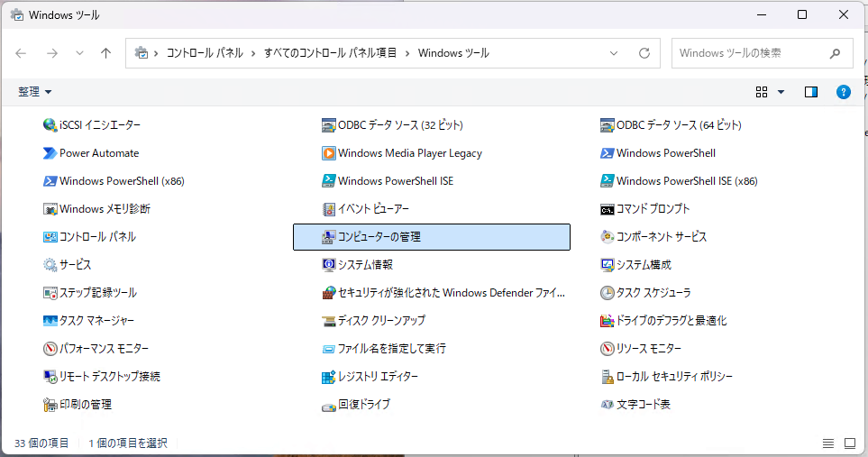
Task: Switch to details view in status bar
Action: 828,443
